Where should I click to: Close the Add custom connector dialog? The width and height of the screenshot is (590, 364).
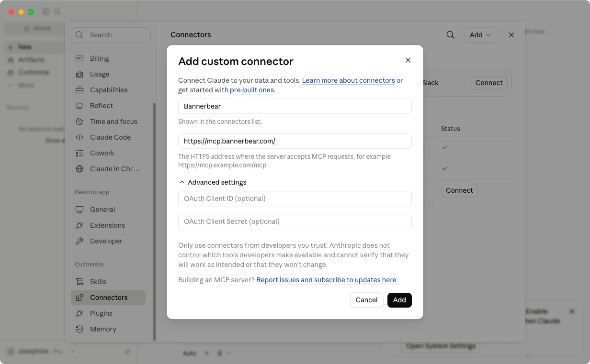coord(408,60)
